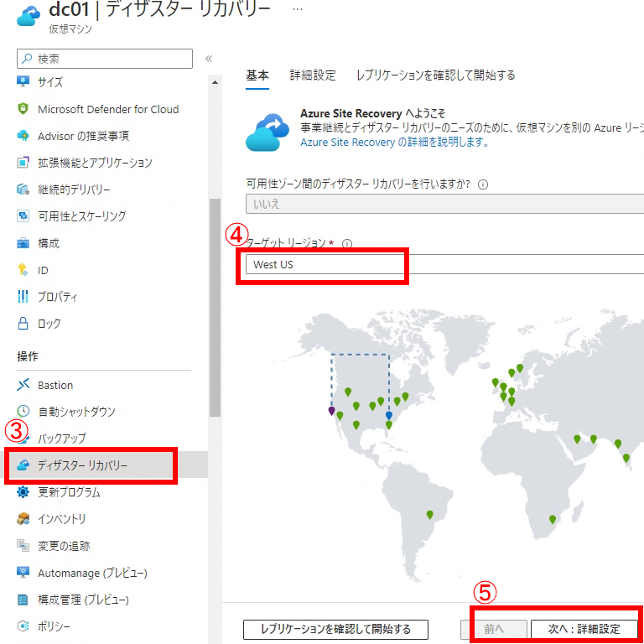Open the いいえ availability zone dropdown
The image size is (644, 644).
click(444, 204)
